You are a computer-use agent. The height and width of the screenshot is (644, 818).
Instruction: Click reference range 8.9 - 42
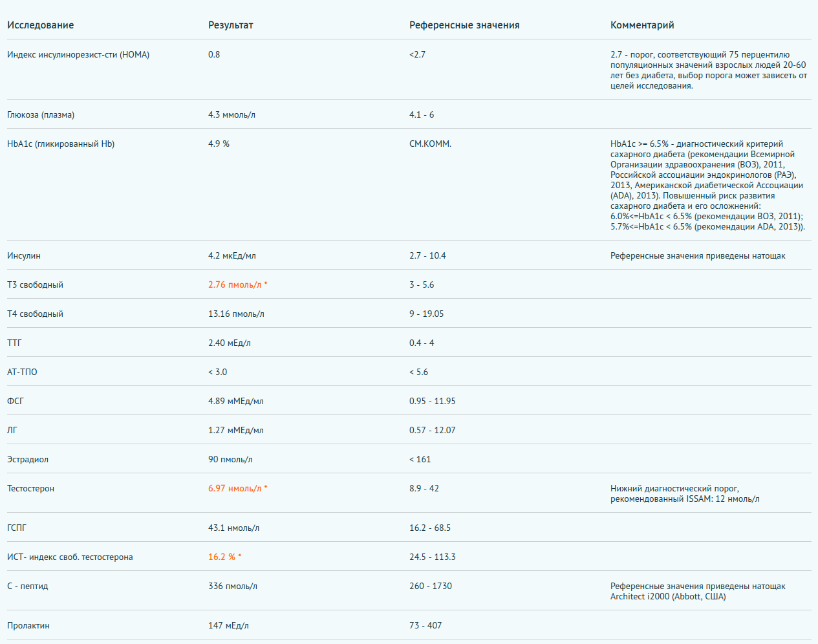pyautogui.click(x=424, y=489)
